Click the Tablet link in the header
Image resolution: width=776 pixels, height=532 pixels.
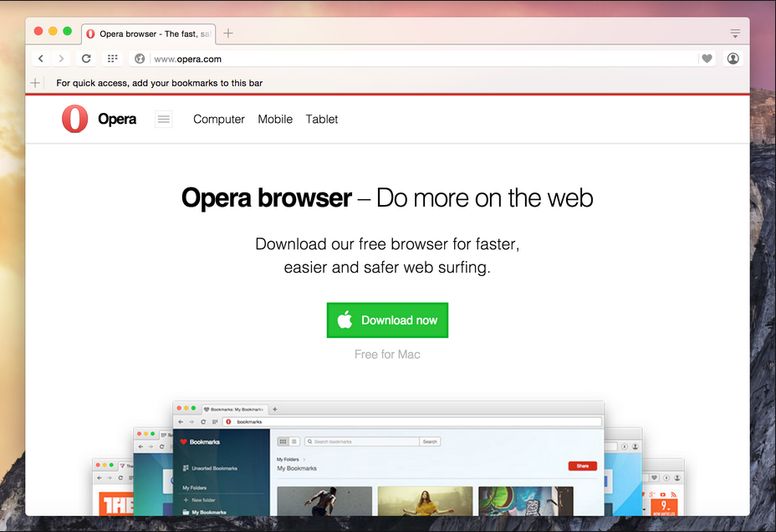click(x=321, y=120)
